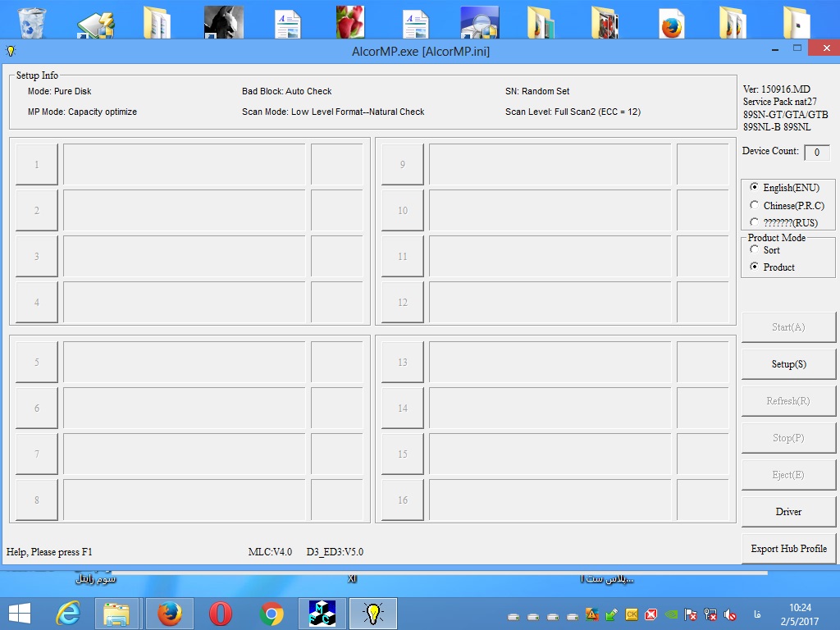
Task: Launch Internet Explorer from the taskbar
Action: 69,614
